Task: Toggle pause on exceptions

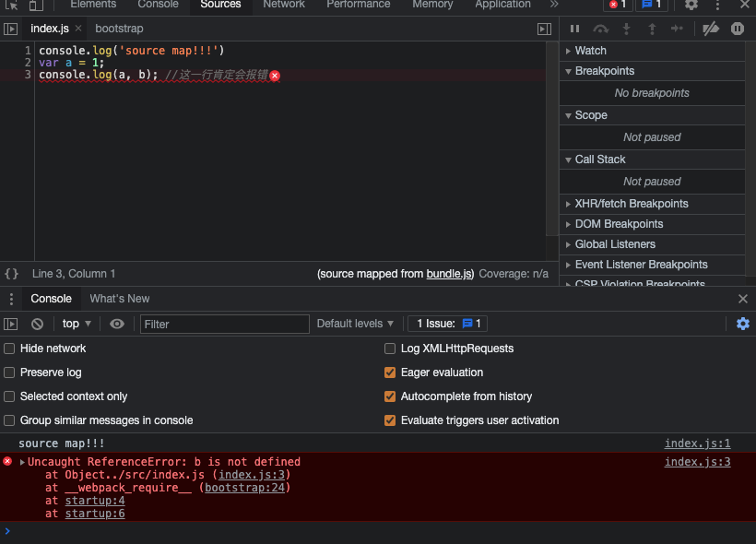Action: (x=738, y=29)
